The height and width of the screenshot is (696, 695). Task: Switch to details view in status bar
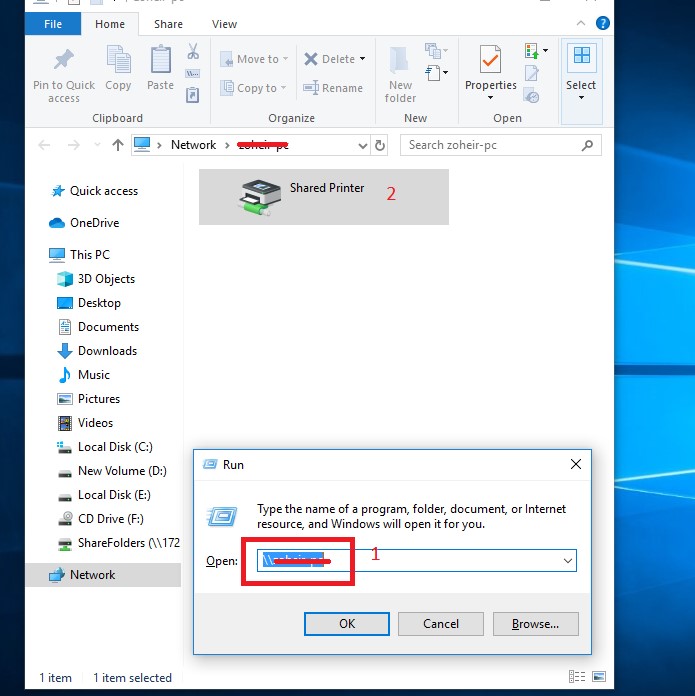click(576, 677)
